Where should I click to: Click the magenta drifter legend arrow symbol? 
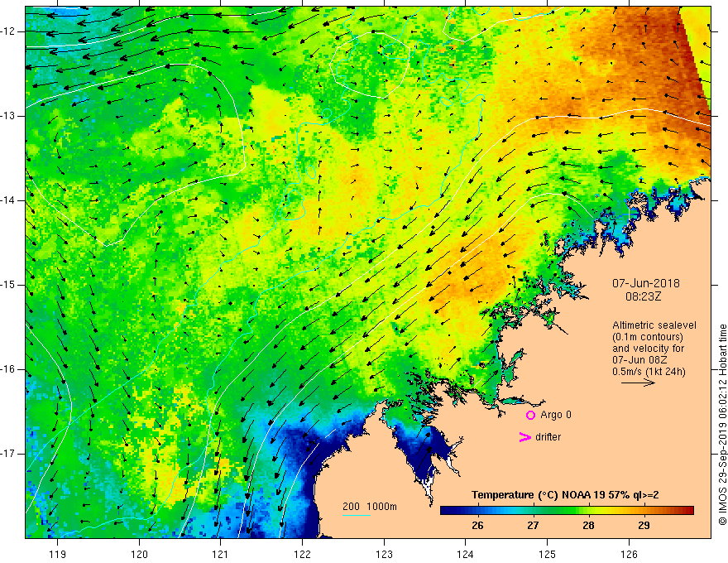tap(524, 437)
